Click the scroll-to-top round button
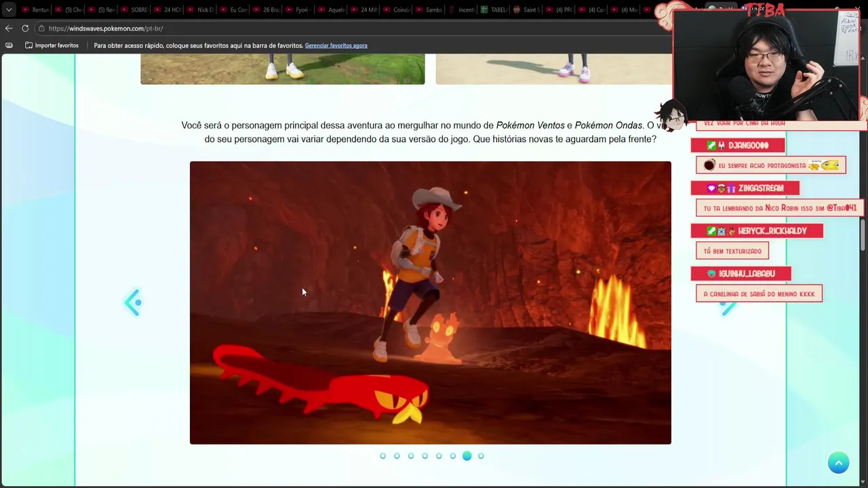Viewport: 868px width, 488px height. 838,463
